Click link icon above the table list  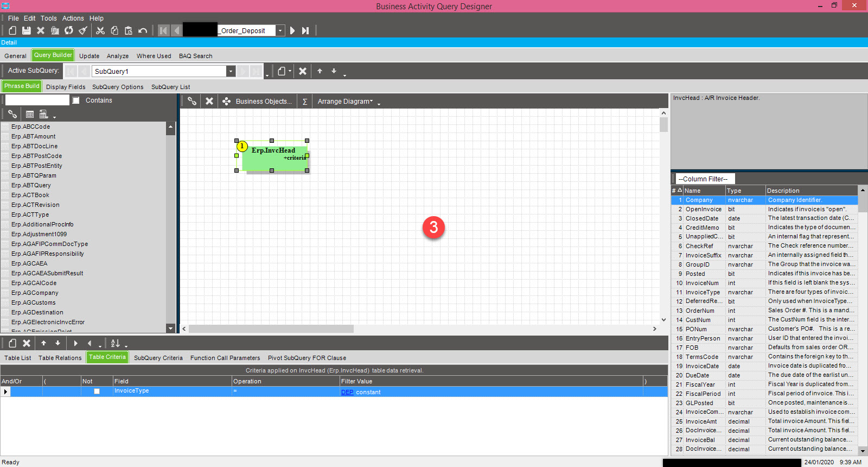coord(12,114)
